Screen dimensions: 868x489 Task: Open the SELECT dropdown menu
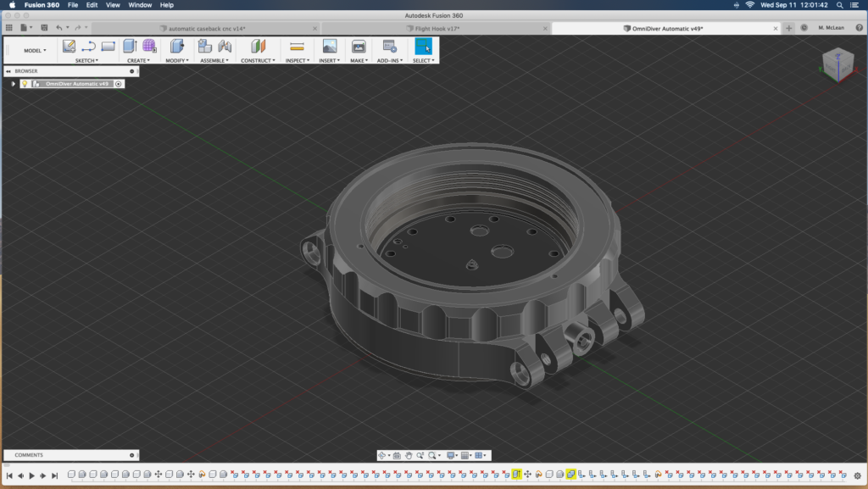tap(423, 61)
